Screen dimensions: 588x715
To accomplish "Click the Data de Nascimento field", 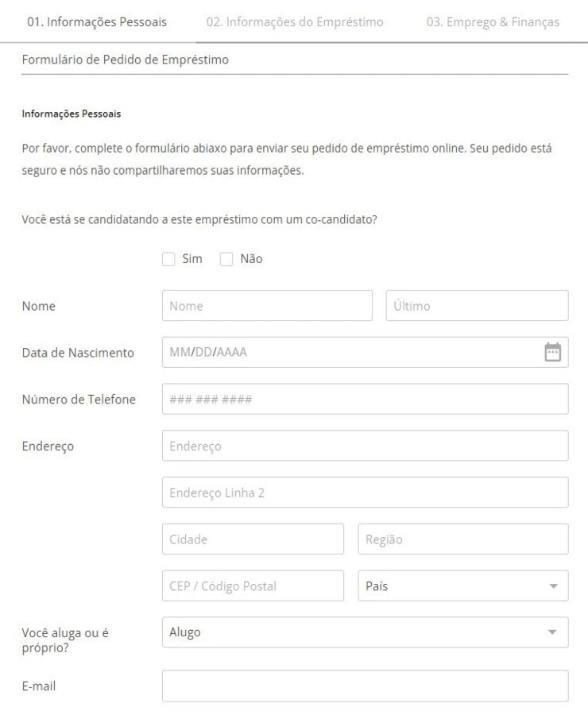I will (350, 352).
